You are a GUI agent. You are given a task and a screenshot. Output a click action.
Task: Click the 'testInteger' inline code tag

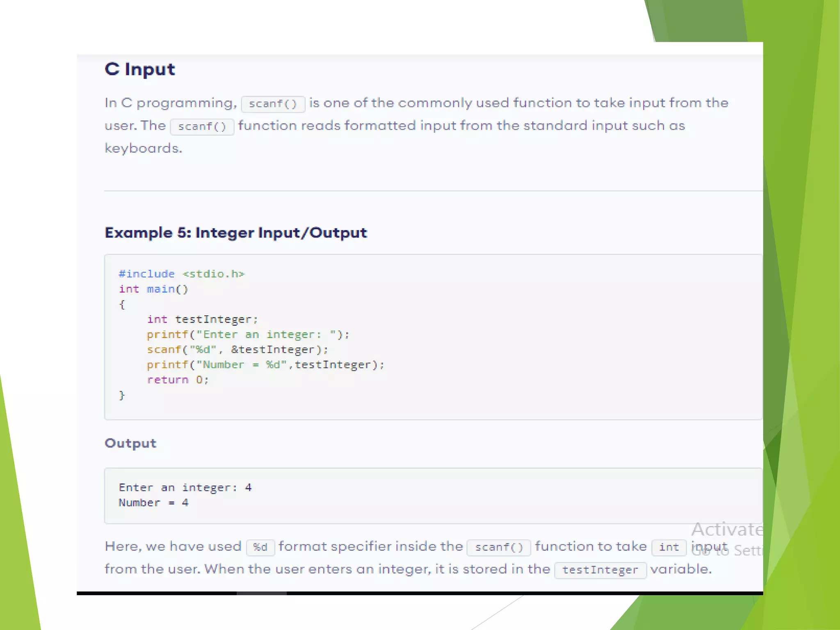pyautogui.click(x=600, y=570)
